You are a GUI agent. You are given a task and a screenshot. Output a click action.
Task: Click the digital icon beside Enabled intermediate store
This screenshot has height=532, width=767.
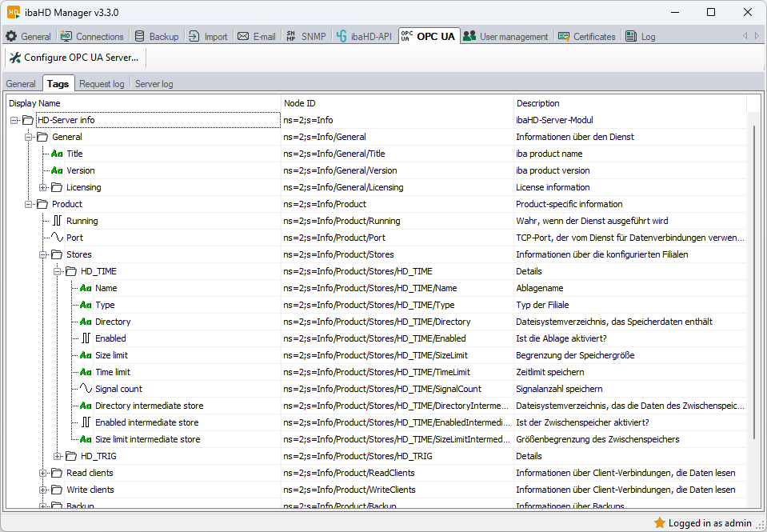coord(86,422)
